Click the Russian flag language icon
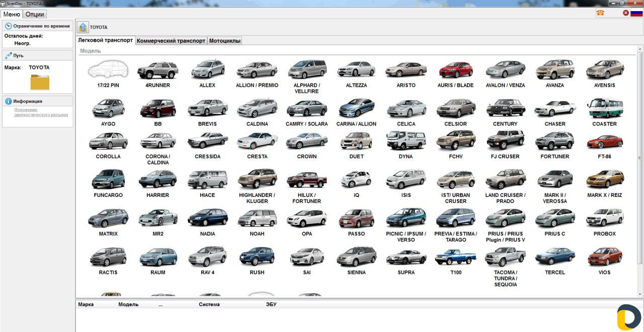The image size is (644, 332). pos(636,13)
